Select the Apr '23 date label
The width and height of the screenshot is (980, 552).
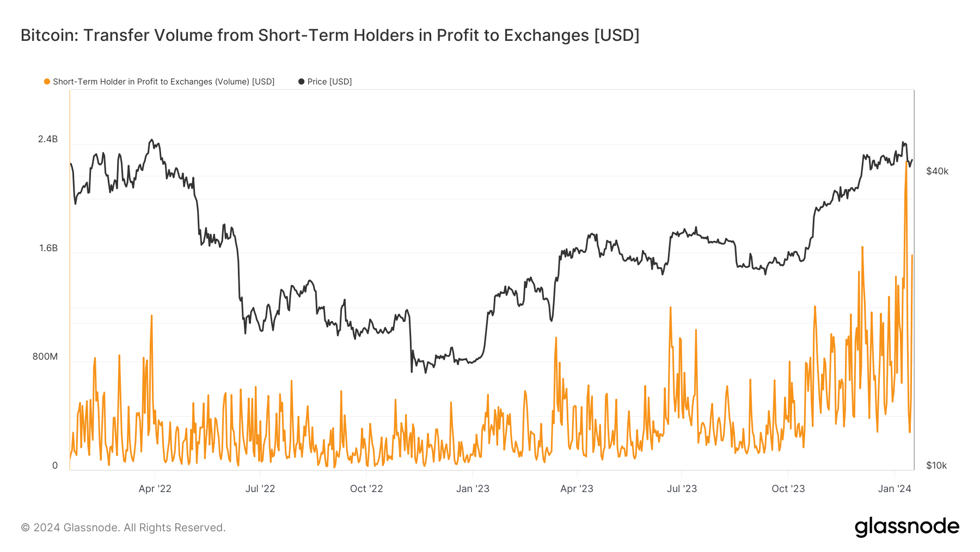577,489
